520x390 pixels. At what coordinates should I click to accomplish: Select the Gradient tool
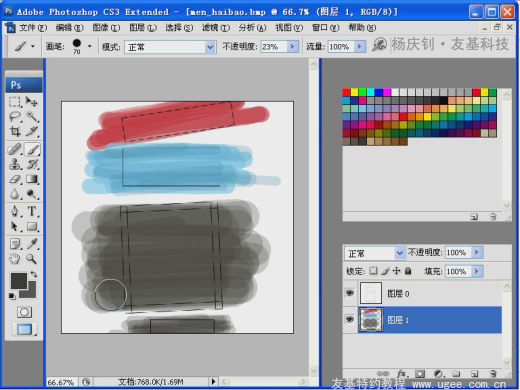[x=32, y=179]
